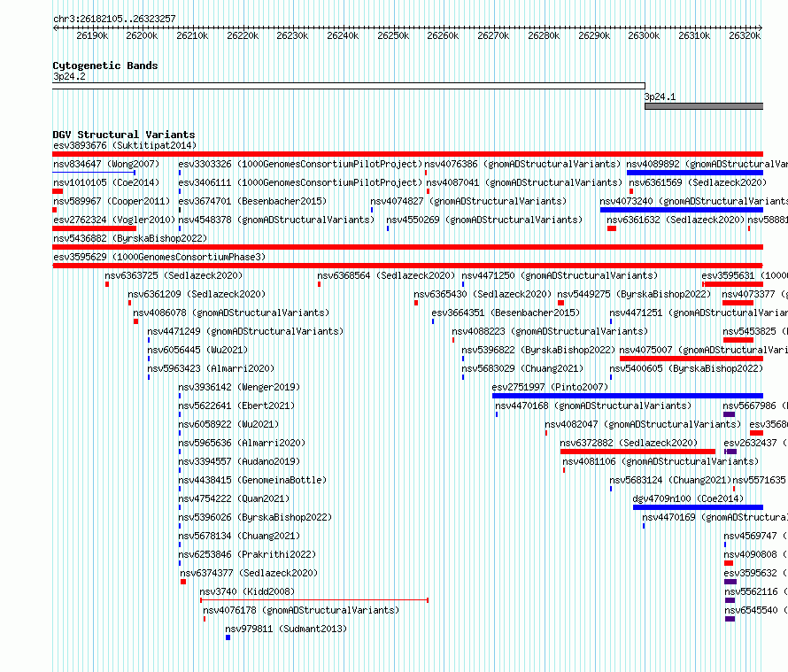Click nsv6368564 (Sedlazeck2020) label
Screen dimensions: 788x672
386,276
